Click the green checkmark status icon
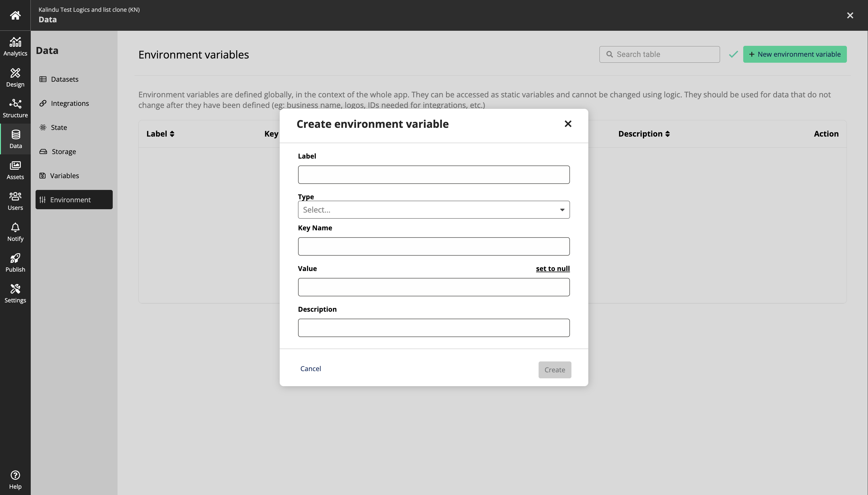This screenshot has width=868, height=495. 733,54
